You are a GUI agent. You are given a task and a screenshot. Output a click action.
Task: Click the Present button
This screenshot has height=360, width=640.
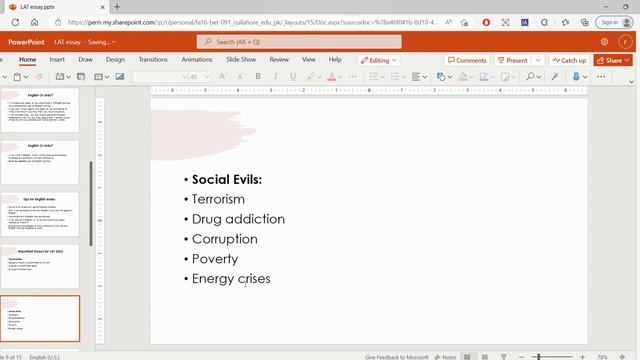513,60
